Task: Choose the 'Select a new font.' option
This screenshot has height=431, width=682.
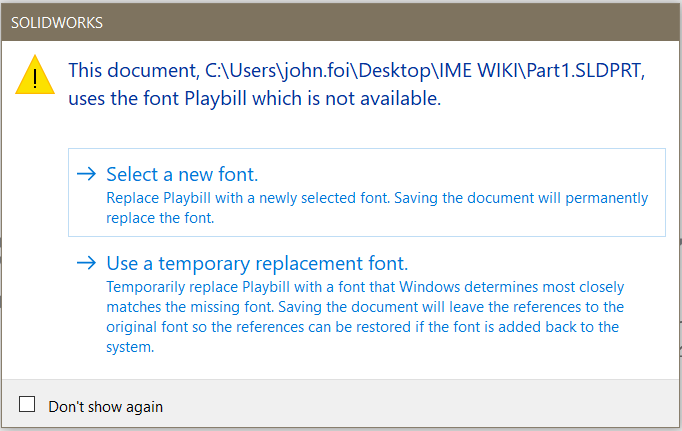Action: (x=182, y=174)
